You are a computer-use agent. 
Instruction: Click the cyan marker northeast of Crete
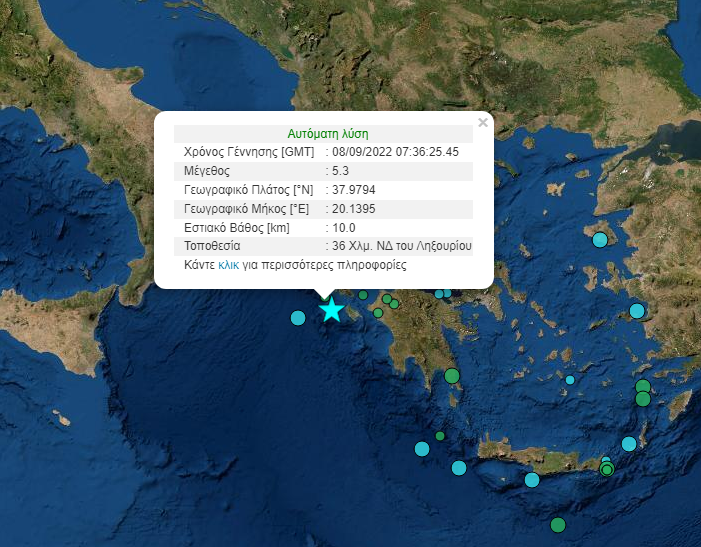click(629, 444)
